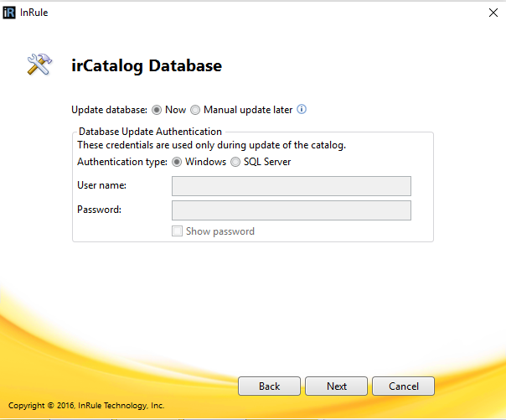The height and width of the screenshot is (420, 506).
Task: Click the InRule title bar text
Action: tap(34, 12)
